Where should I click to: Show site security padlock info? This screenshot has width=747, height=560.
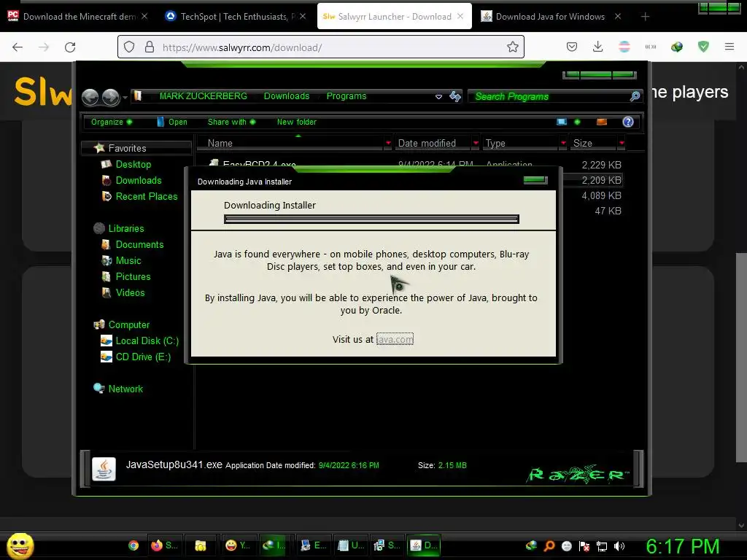pyautogui.click(x=150, y=47)
